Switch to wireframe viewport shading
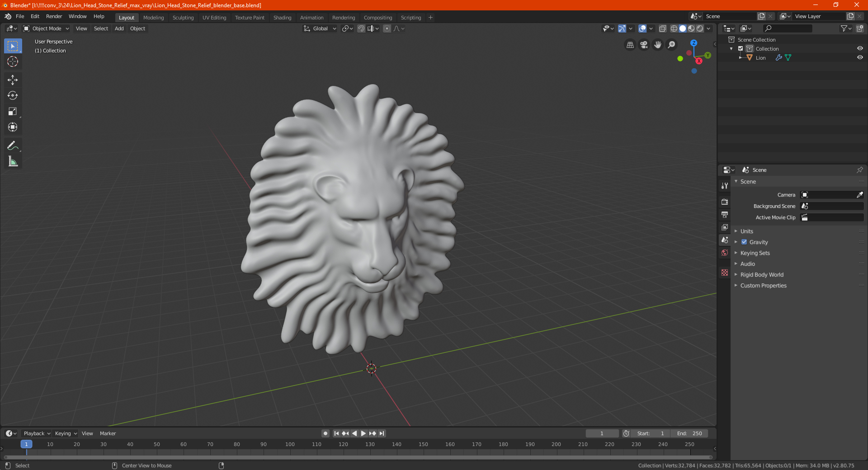Screen dimensions: 868x470 [674, 28]
